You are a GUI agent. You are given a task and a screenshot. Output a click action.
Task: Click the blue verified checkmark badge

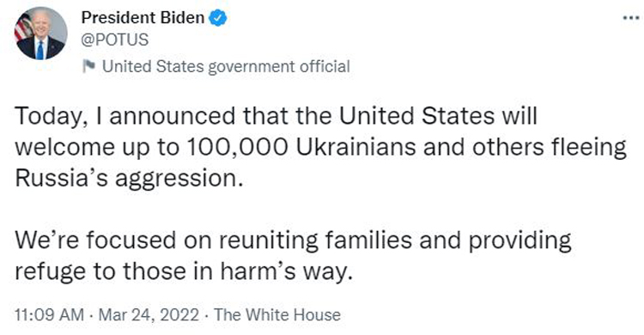[x=218, y=18]
